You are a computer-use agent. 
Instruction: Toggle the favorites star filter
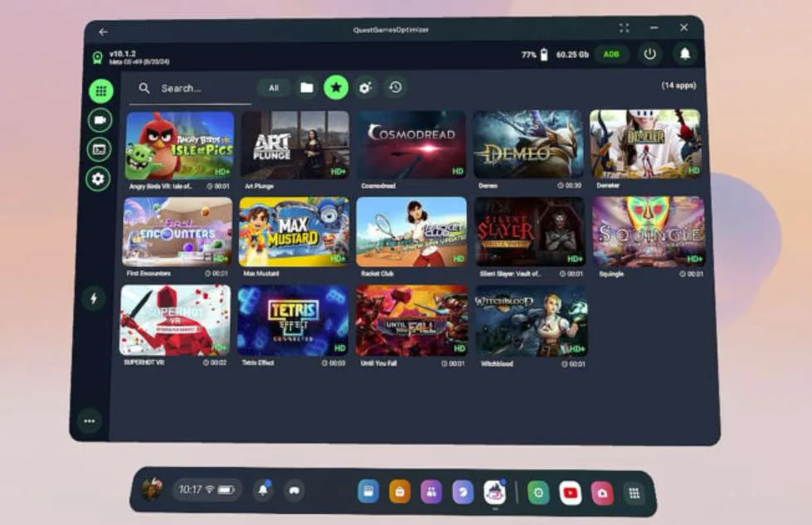point(336,87)
